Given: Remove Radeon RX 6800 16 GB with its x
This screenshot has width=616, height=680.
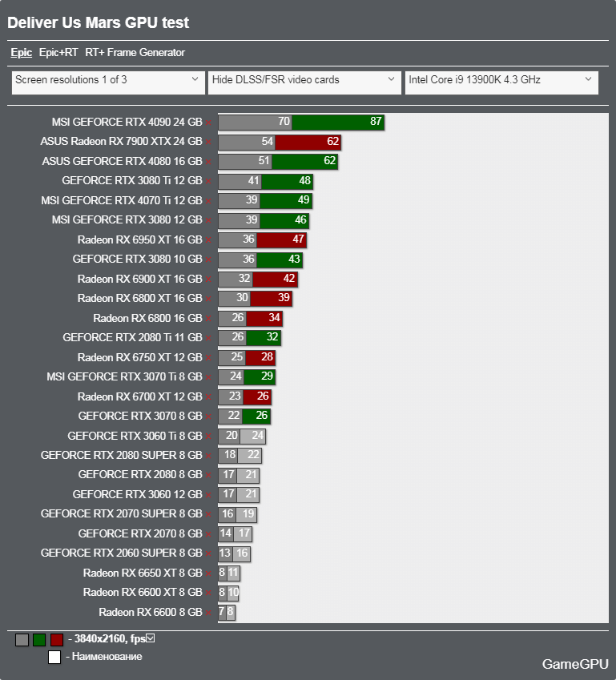Looking at the screenshot, I should click(x=208, y=320).
